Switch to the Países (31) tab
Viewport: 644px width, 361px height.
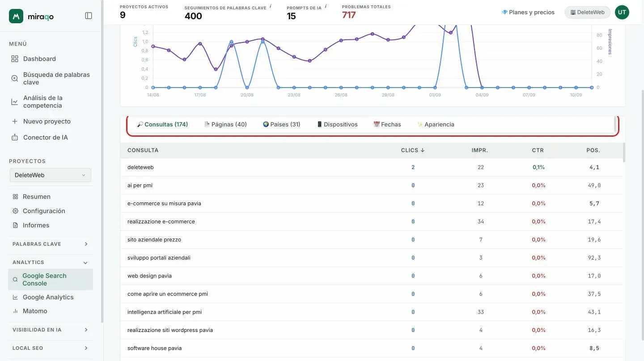click(281, 125)
